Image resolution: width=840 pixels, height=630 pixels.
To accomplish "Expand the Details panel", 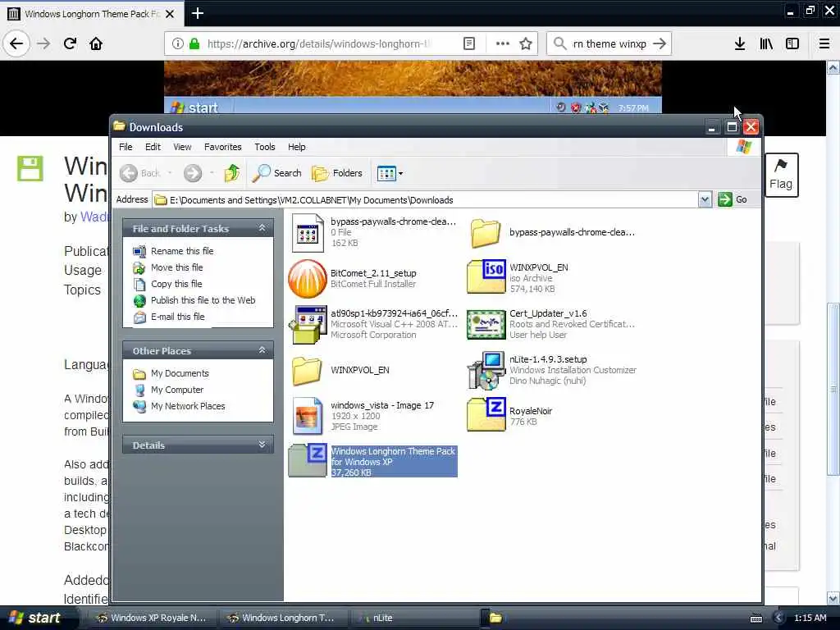I will [262, 445].
